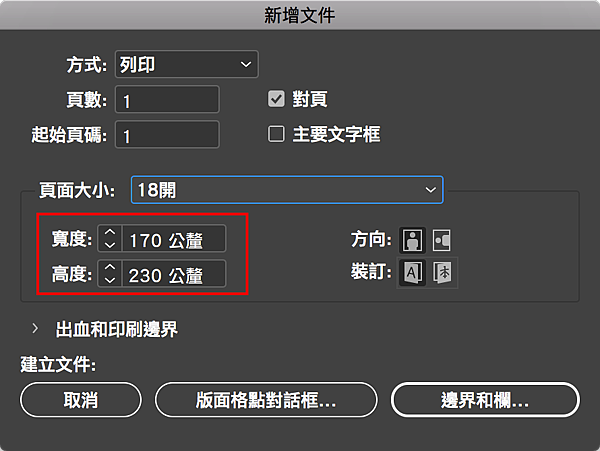This screenshot has width=600, height=451.
Task: Open the 頁面大小 dropdown showing 18開
Action: click(287, 190)
